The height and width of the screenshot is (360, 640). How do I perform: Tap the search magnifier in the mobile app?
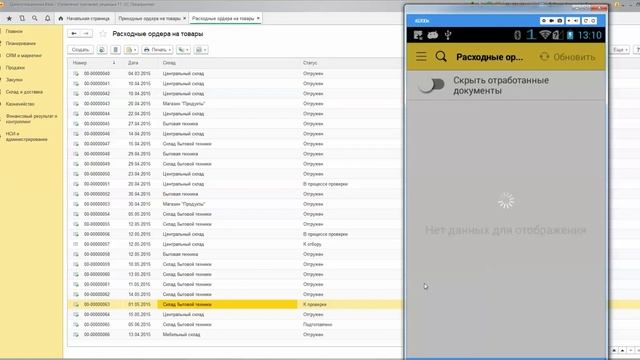[x=441, y=56]
